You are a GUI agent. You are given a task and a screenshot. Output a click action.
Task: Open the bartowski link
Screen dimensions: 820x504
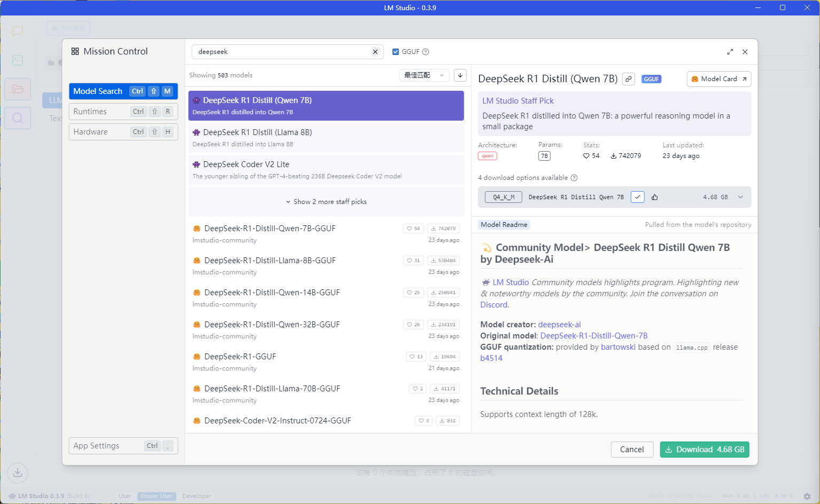pyautogui.click(x=618, y=347)
